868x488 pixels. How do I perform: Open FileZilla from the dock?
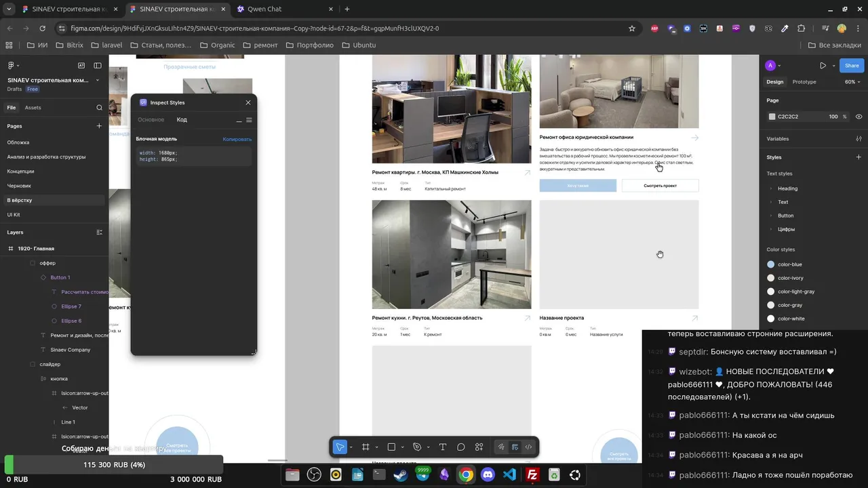coord(532,475)
